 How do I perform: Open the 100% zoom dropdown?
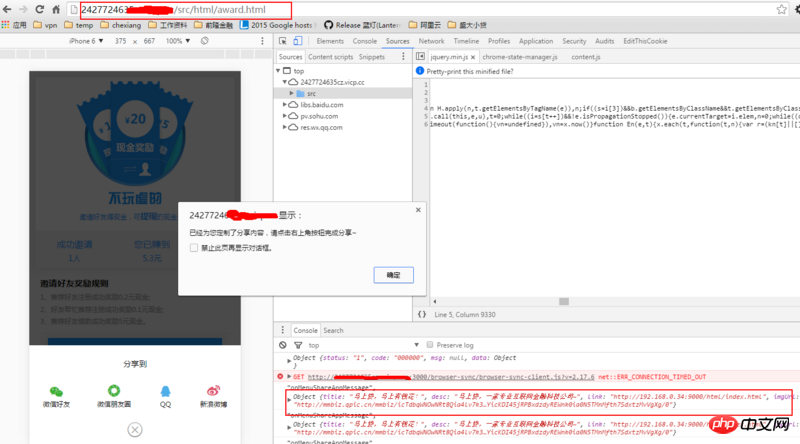point(178,41)
